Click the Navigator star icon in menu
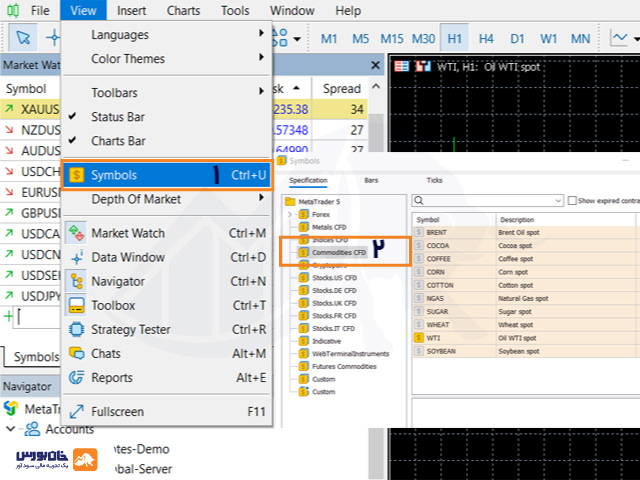This screenshot has height=480, width=640. pos(76,281)
